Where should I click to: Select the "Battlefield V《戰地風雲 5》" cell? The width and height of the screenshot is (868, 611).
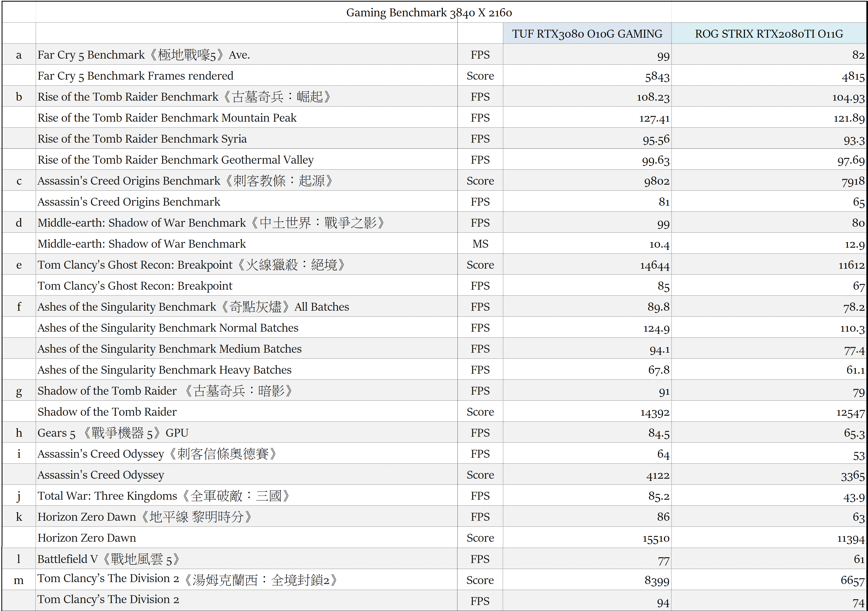(x=246, y=558)
